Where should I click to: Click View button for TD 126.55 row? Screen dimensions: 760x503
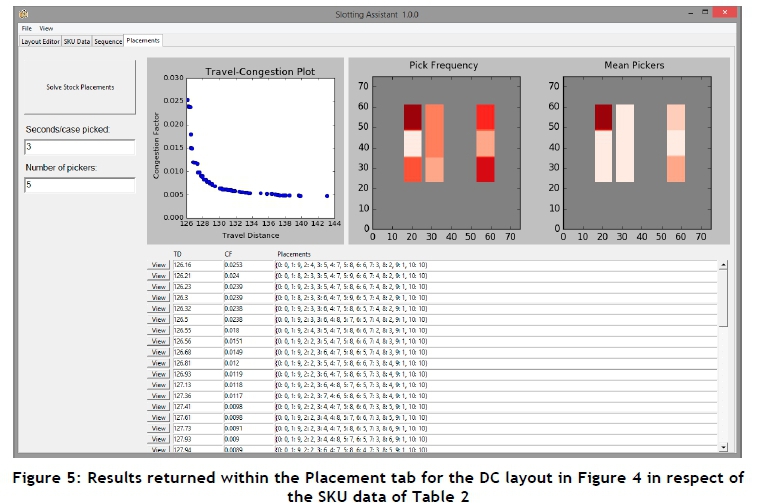tap(158, 329)
